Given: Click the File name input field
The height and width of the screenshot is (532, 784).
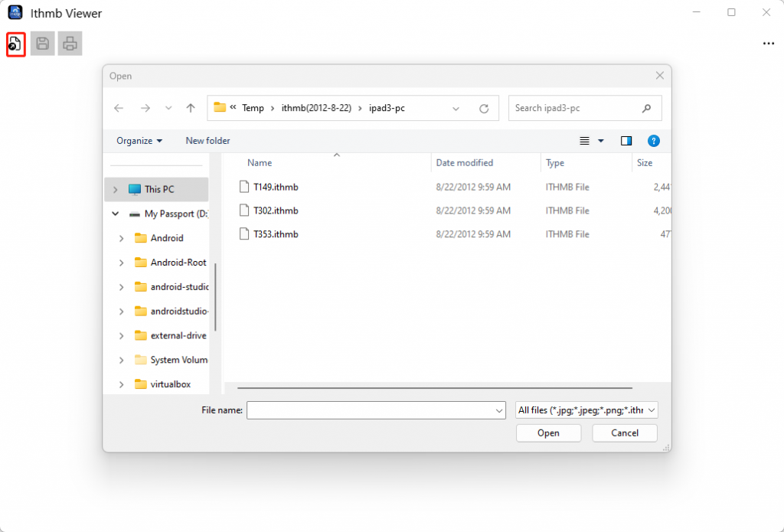Looking at the screenshot, I should tap(376, 410).
